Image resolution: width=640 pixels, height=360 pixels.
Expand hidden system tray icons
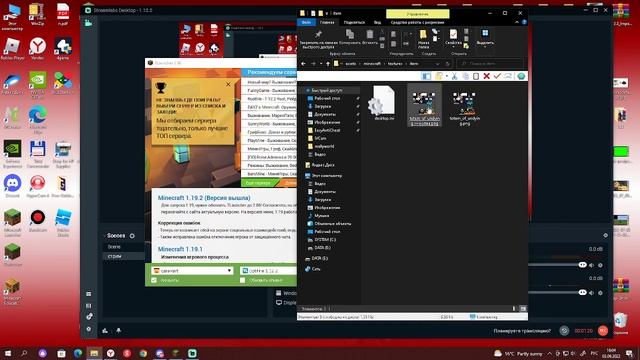549,353
